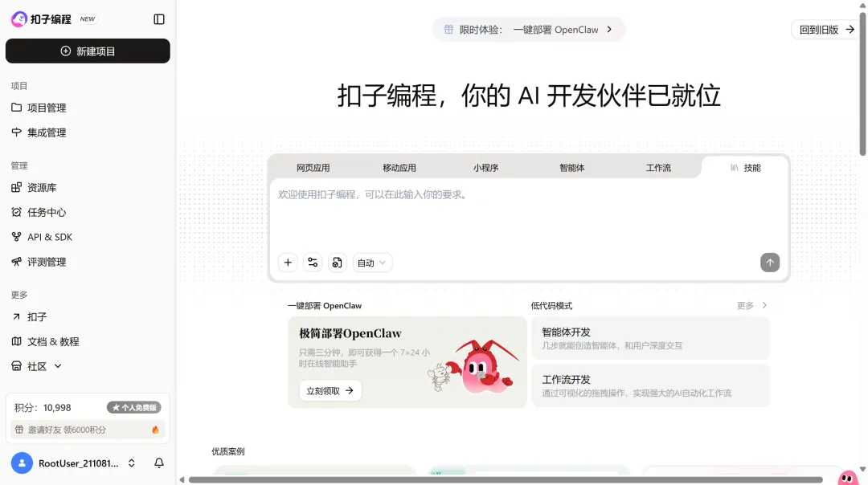Click the signpost icon beside 集成管理
The width and height of the screenshot is (868, 485).
point(17,132)
